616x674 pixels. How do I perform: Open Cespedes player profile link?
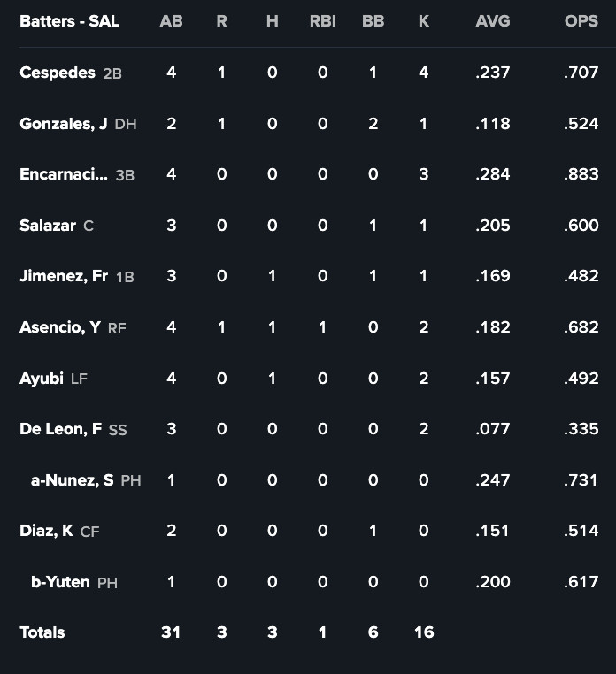(x=58, y=73)
